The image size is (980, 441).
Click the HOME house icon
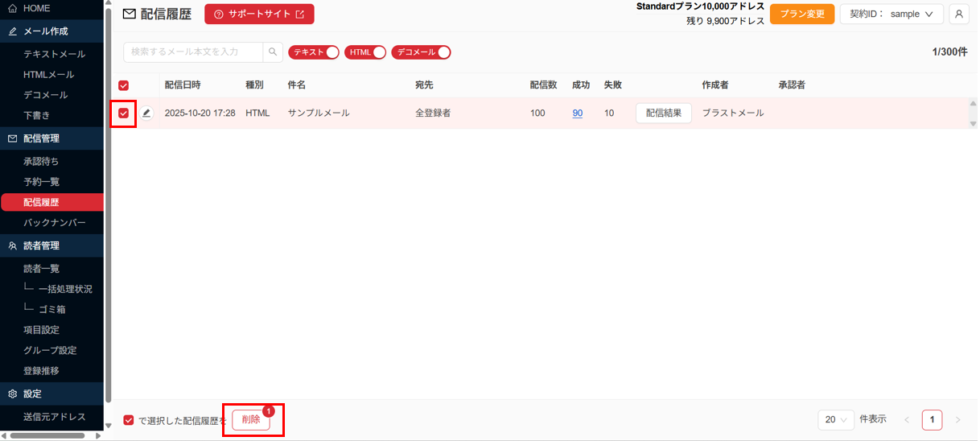(12, 8)
